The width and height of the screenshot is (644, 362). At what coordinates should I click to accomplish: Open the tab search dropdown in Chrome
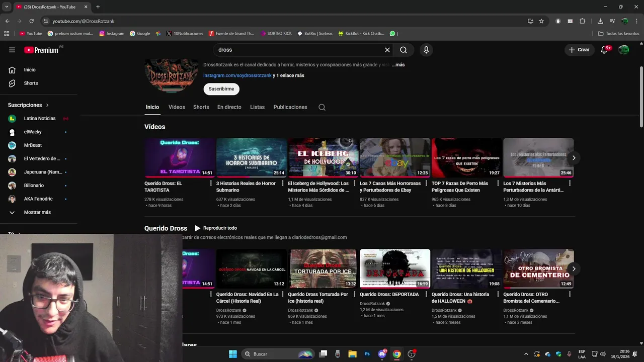click(x=7, y=7)
